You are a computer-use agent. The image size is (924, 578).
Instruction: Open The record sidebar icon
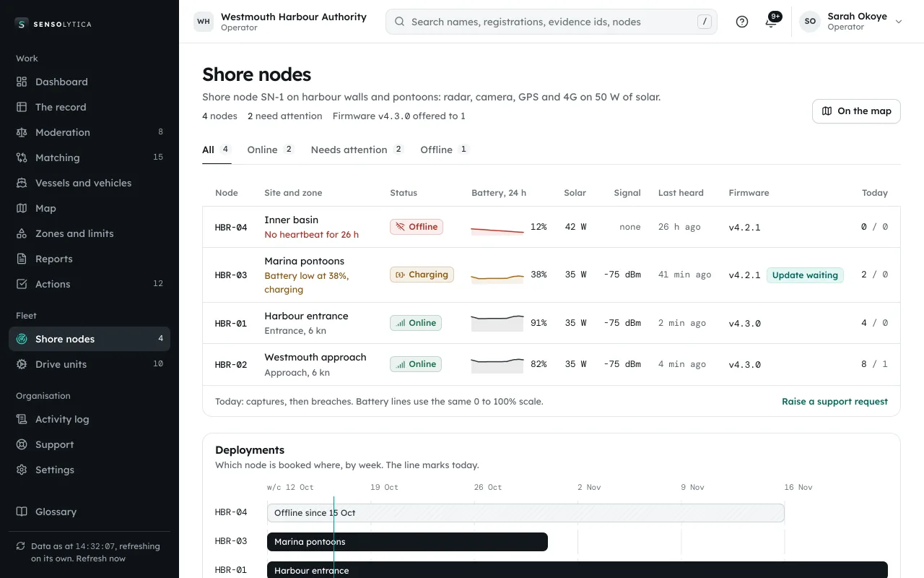[x=22, y=107]
